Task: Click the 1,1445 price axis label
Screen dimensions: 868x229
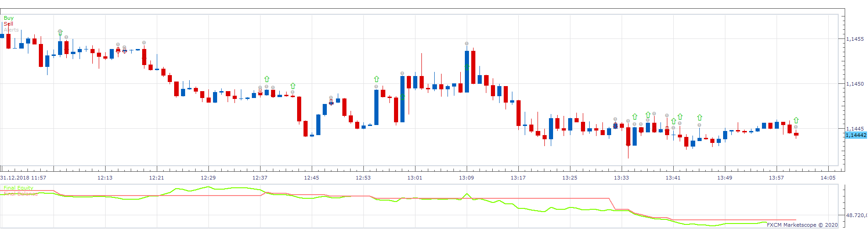Action: tap(855, 129)
